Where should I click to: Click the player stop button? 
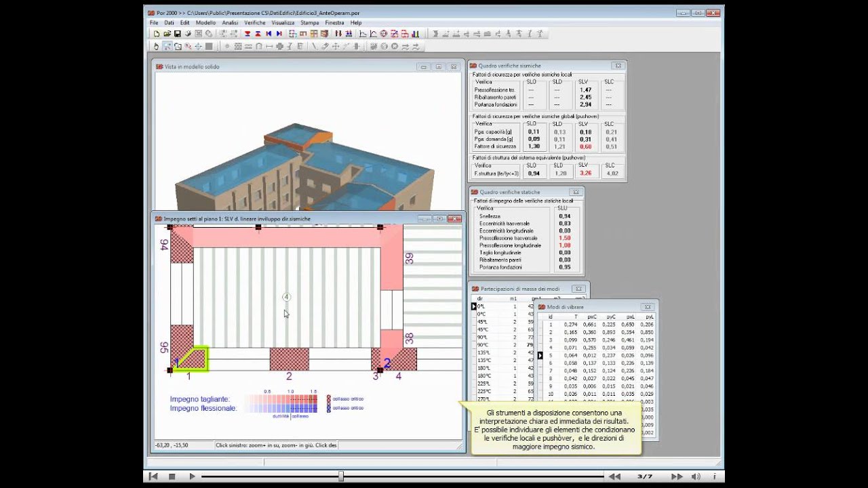pos(172,476)
